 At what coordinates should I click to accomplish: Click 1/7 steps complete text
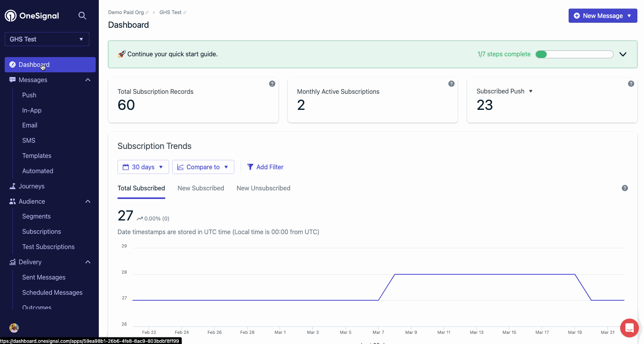click(504, 54)
